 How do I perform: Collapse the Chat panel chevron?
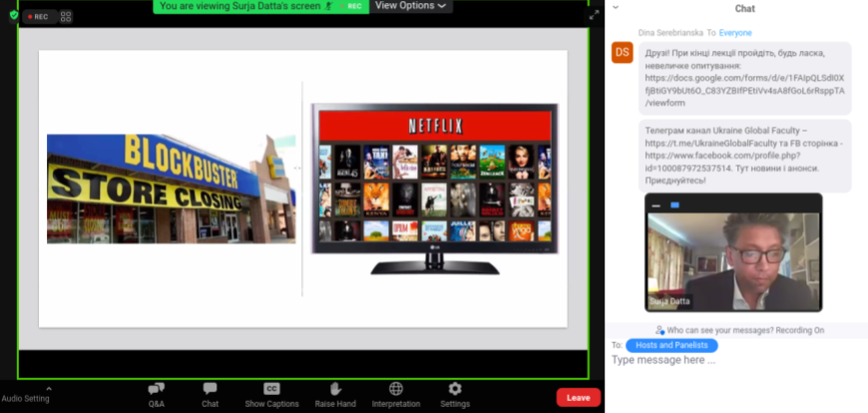point(616,7)
